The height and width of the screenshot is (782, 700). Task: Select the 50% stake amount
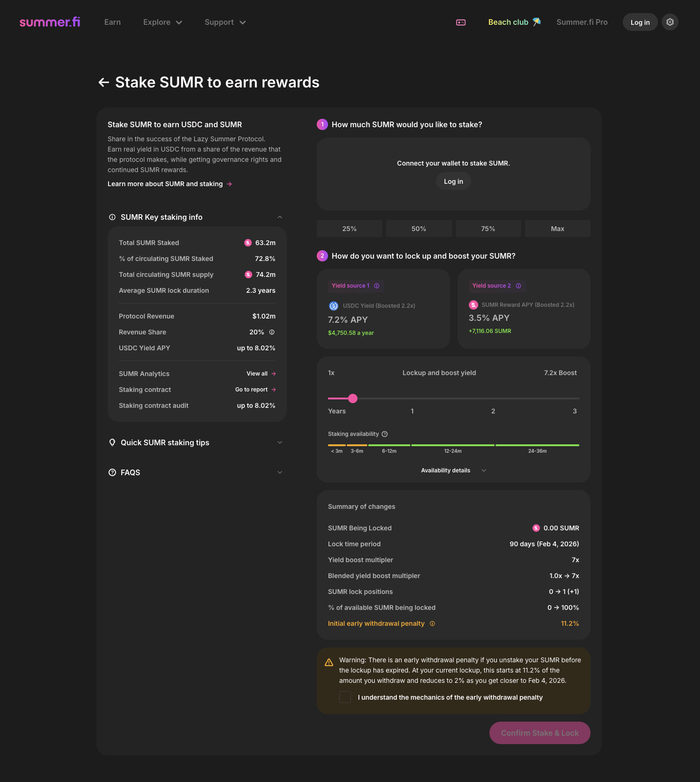pyautogui.click(x=419, y=229)
